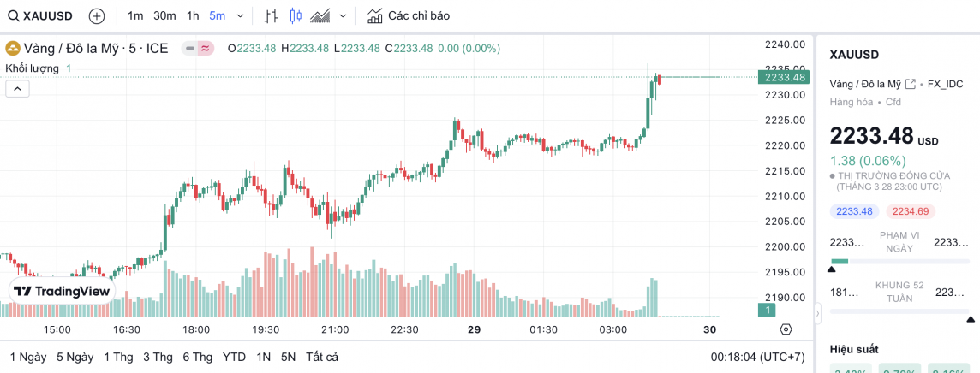Open chart settings gear near time axis

[786, 329]
